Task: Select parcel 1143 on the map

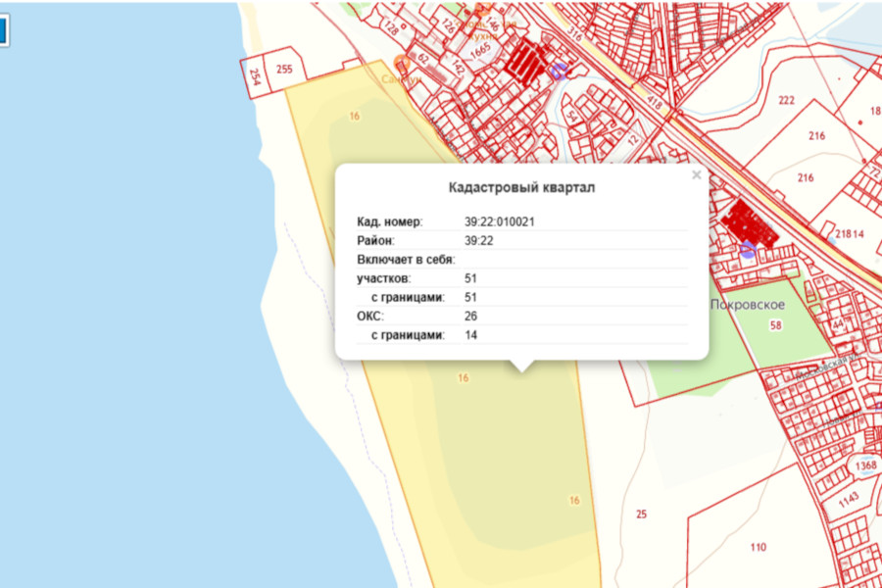Action: 848,499
